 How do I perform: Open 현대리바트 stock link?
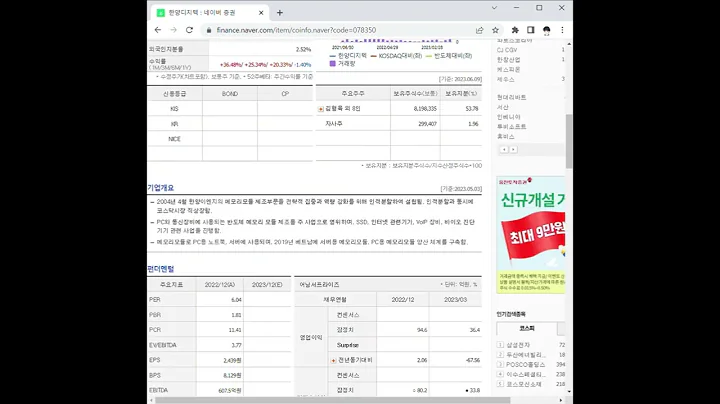(x=512, y=97)
